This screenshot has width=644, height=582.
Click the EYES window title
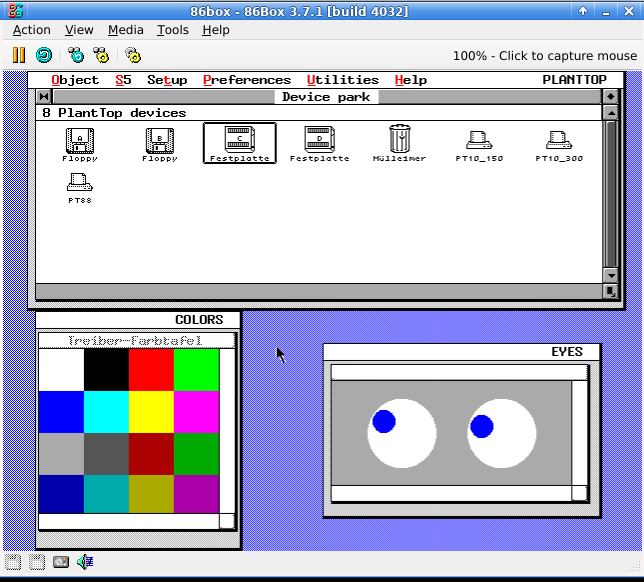pos(567,352)
